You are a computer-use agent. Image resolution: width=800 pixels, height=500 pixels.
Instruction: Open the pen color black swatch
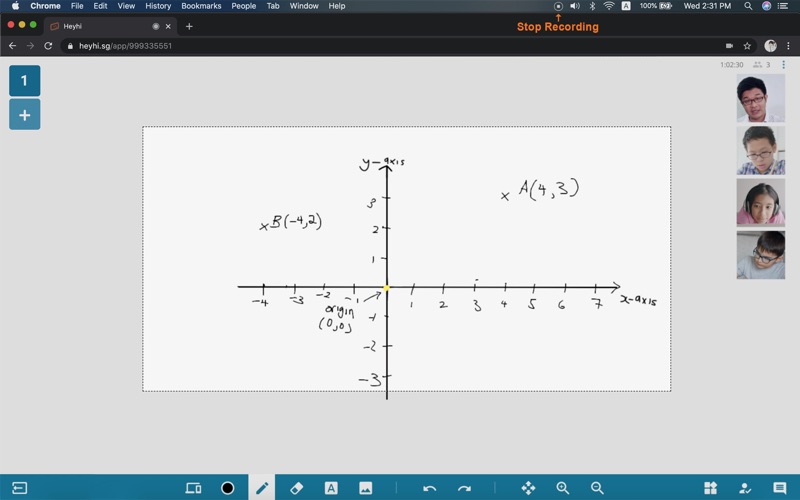tap(228, 488)
